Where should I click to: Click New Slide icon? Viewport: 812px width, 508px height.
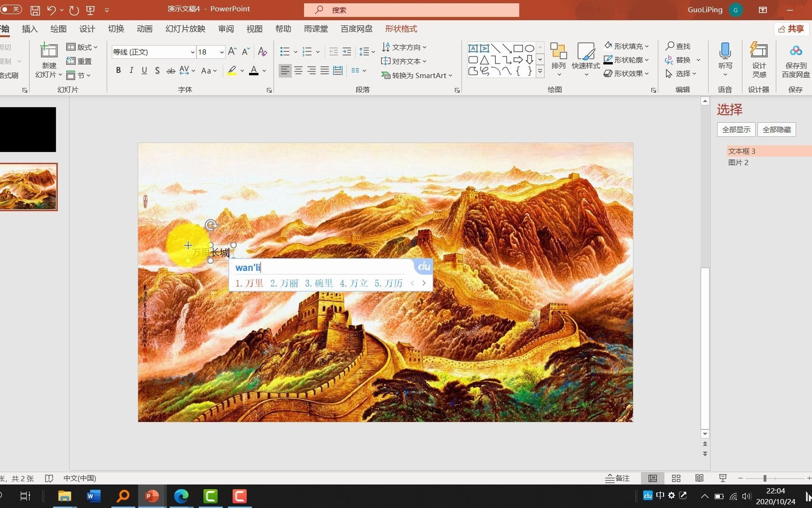tap(49, 51)
